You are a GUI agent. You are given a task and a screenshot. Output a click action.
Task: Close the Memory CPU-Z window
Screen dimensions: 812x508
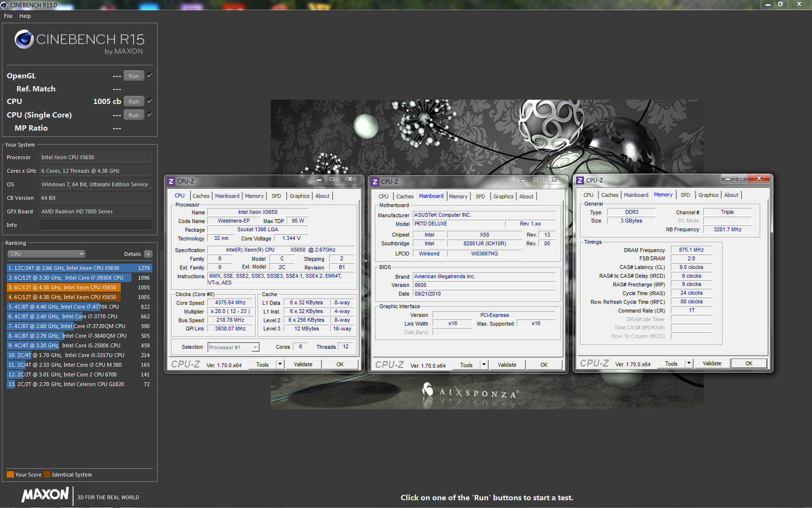[x=759, y=179]
